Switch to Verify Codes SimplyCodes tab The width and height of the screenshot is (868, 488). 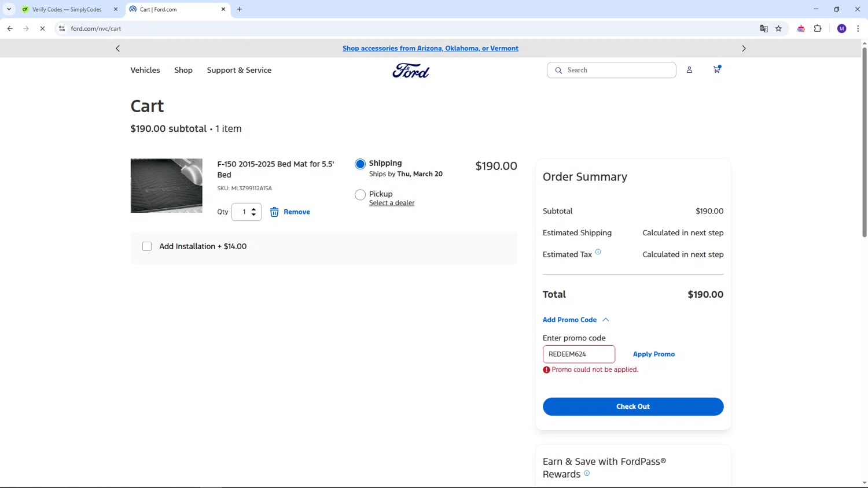[67, 9]
